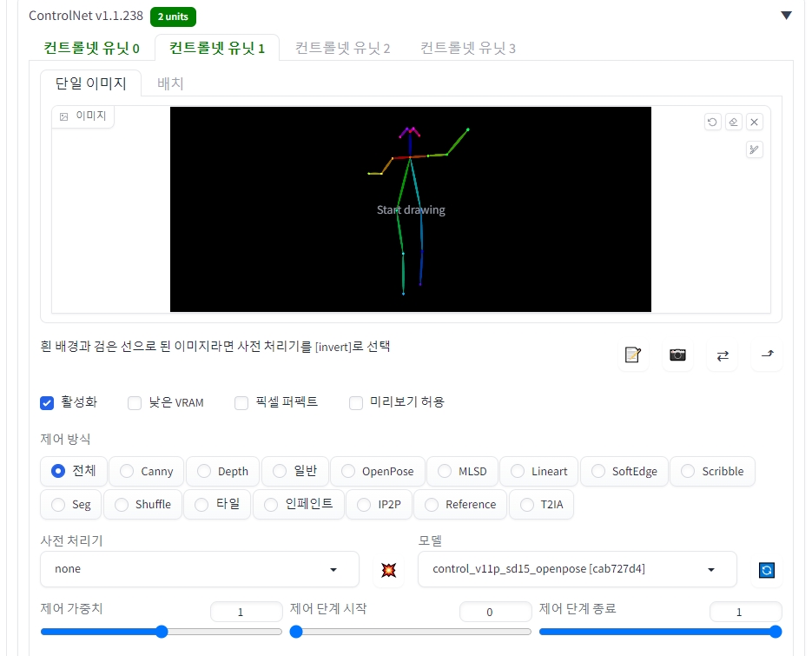This screenshot has height=656, width=812.
Task: Select the T2IA radio option
Action: click(x=541, y=504)
